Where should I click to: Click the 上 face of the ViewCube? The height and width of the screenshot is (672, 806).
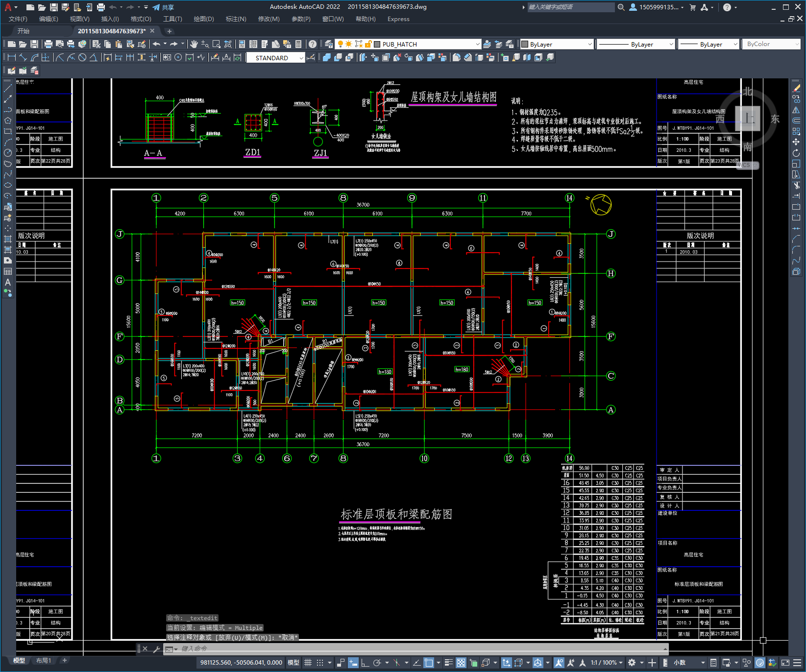[748, 118]
